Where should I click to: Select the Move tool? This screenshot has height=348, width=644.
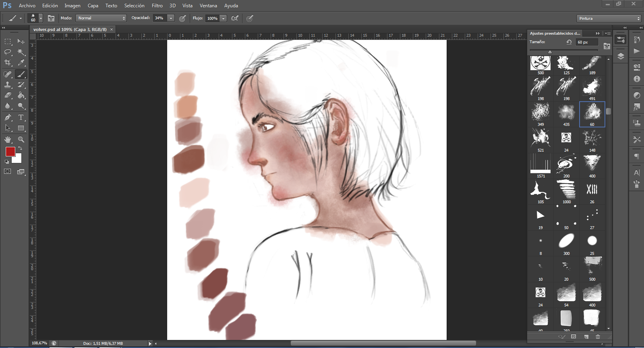point(21,42)
